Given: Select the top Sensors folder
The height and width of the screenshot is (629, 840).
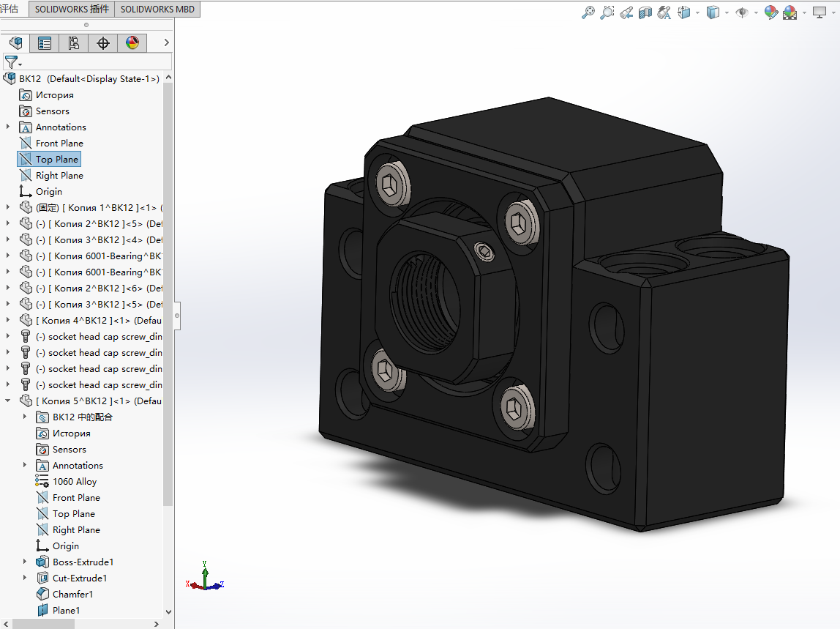Looking at the screenshot, I should pyautogui.click(x=53, y=111).
